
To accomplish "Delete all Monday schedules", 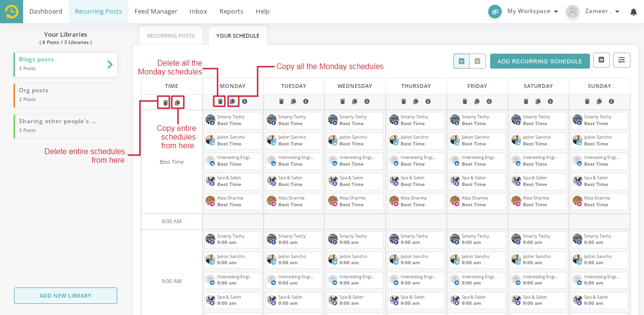I will coord(220,101).
